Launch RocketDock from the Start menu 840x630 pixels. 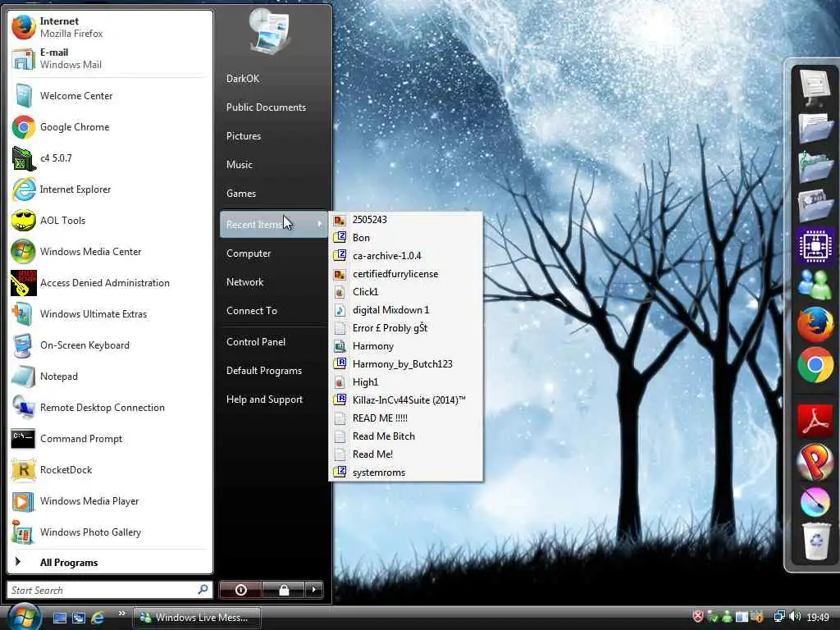coord(110,470)
